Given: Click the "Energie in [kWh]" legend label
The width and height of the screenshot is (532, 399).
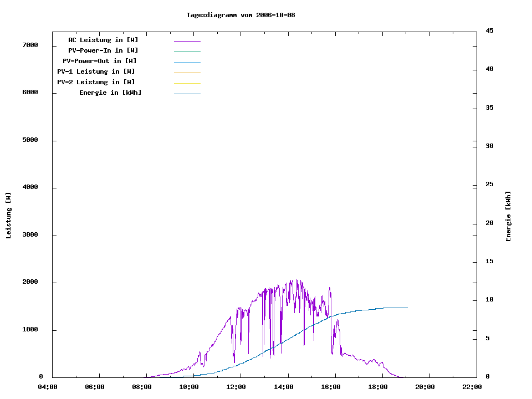Looking at the screenshot, I should tap(110, 93).
